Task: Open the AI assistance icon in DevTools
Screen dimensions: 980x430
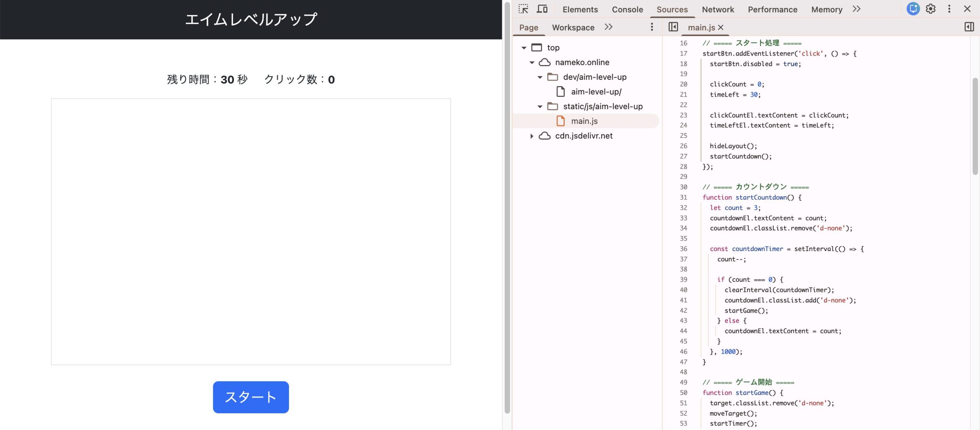Action: pyautogui.click(x=913, y=9)
